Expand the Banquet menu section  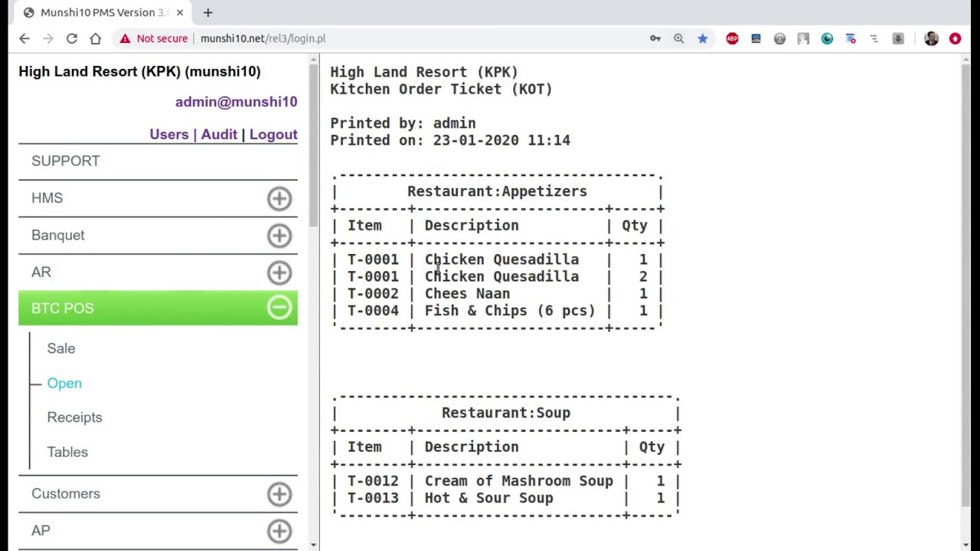point(279,236)
